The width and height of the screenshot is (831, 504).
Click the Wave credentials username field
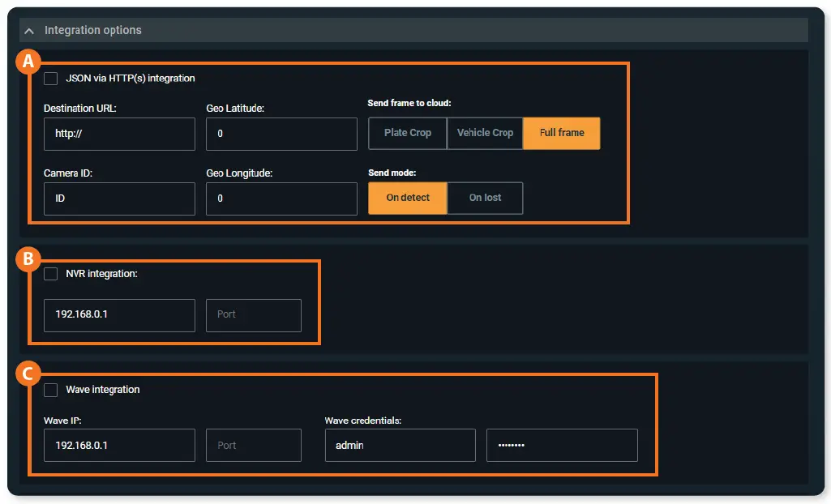pos(400,446)
